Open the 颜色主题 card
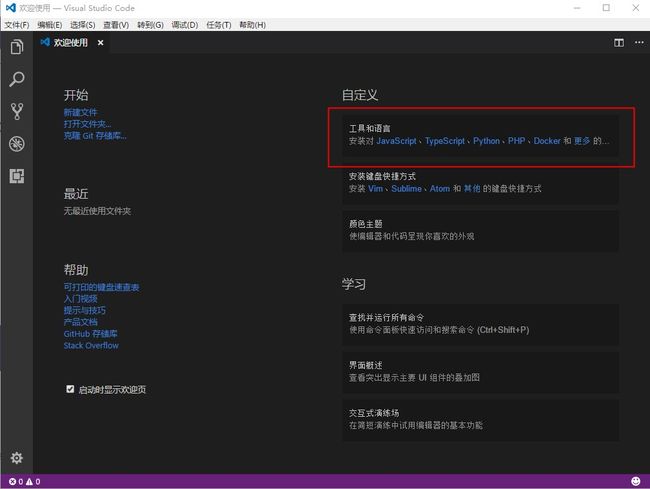 [x=480, y=230]
